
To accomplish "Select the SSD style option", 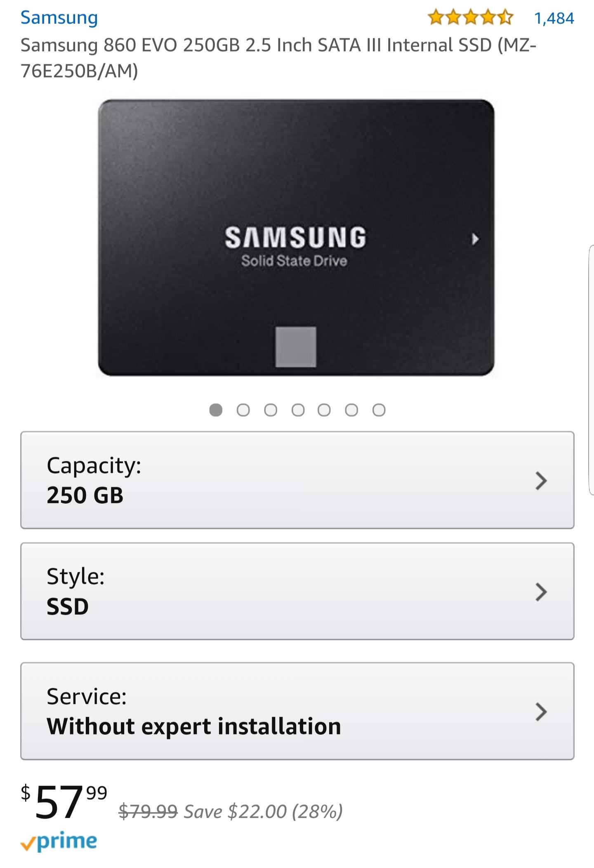I will click(x=289, y=593).
